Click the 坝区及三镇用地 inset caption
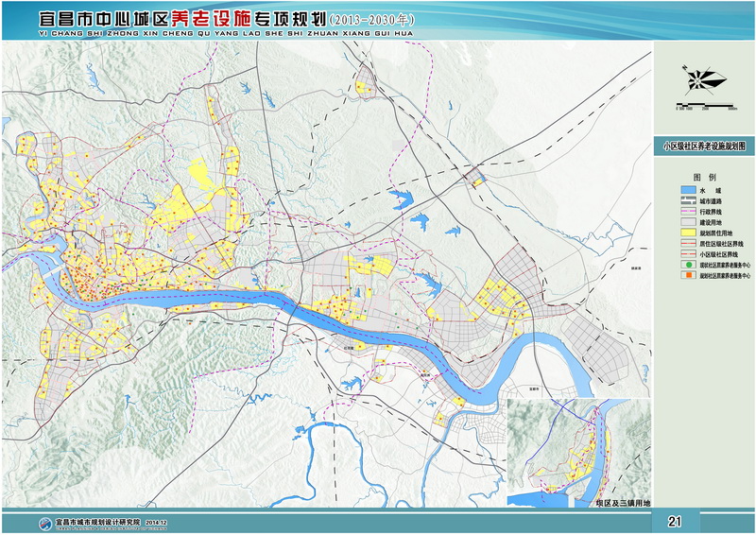Screen dimensions: 756x535 [623, 503]
